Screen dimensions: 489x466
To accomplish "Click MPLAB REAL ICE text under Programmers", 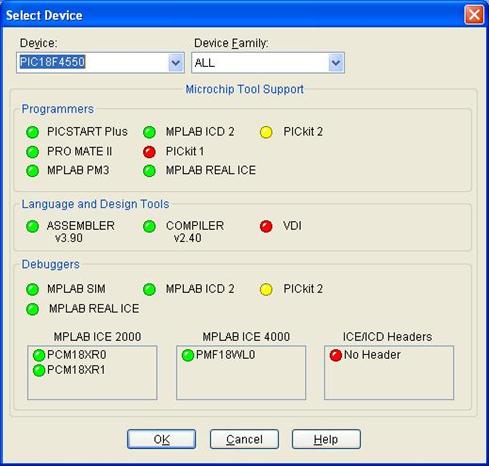I will tap(211, 170).
